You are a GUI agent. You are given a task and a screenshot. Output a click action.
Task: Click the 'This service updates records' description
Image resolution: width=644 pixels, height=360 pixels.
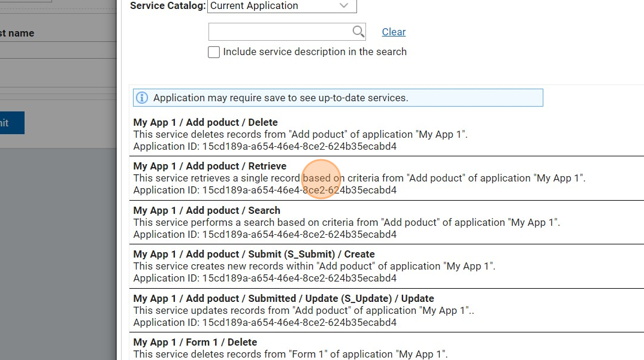click(x=303, y=310)
